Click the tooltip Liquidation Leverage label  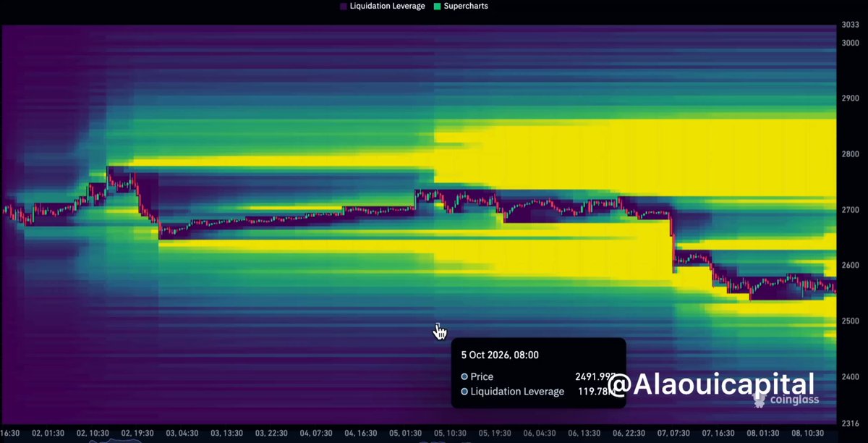[517, 392]
